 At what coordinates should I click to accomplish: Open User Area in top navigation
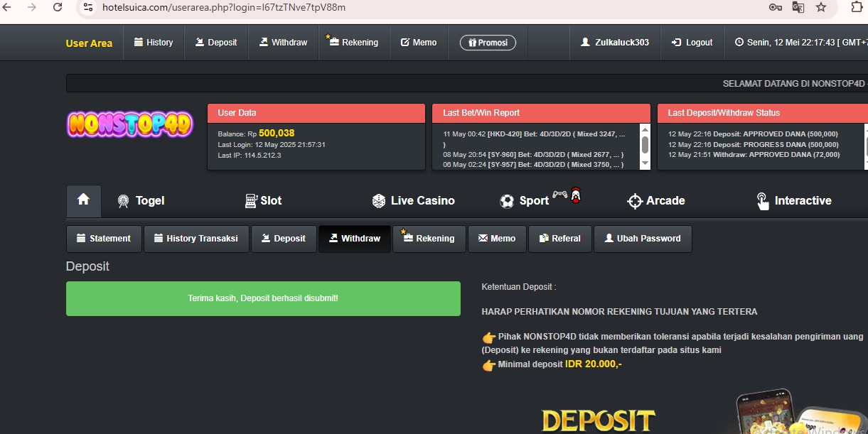[89, 43]
